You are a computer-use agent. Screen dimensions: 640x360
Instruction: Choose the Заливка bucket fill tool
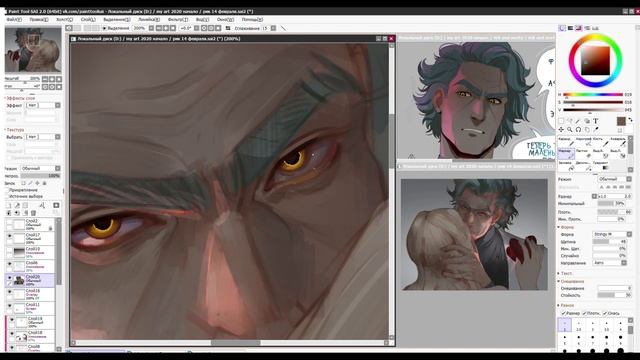tap(566, 165)
